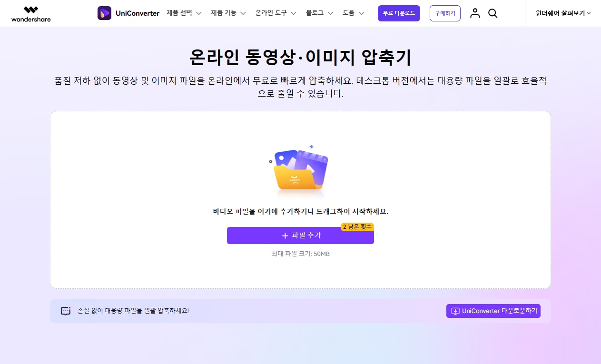Click the 구매하기 button
Screen dimensions: 601x364
pos(444,13)
